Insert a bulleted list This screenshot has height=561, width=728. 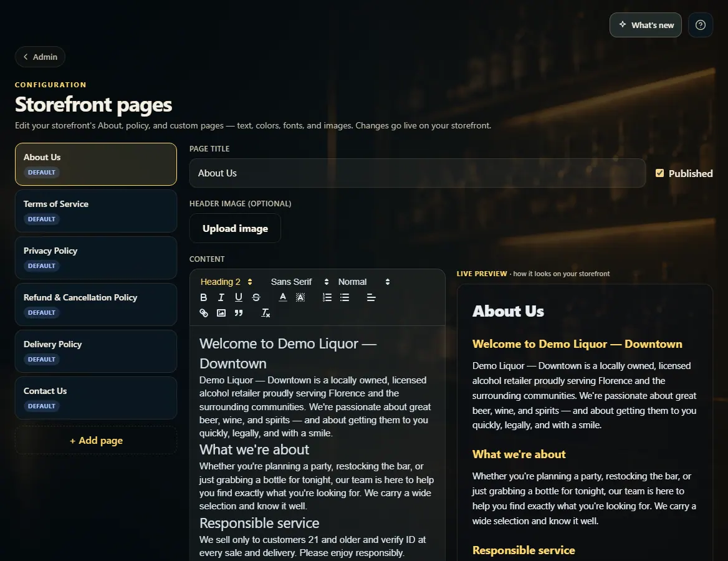[345, 297]
